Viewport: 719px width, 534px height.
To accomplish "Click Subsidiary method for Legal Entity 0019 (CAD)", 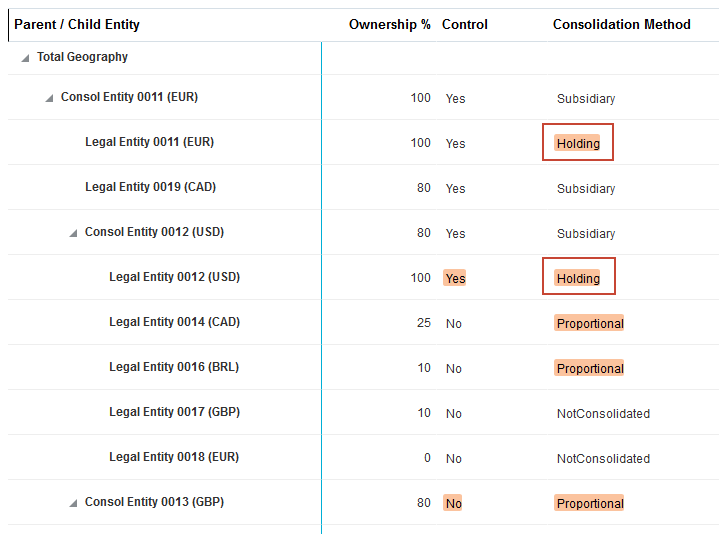I will click(586, 188).
